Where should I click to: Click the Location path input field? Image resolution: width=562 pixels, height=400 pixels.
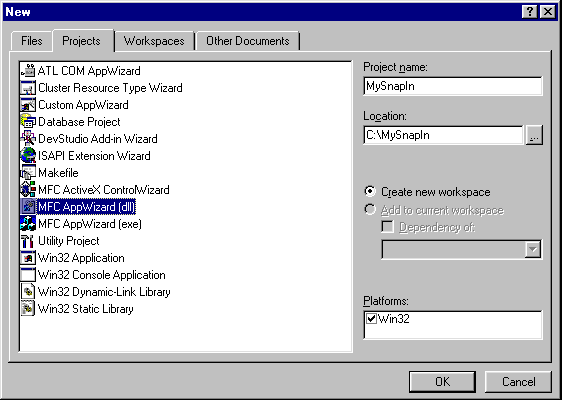click(x=444, y=135)
